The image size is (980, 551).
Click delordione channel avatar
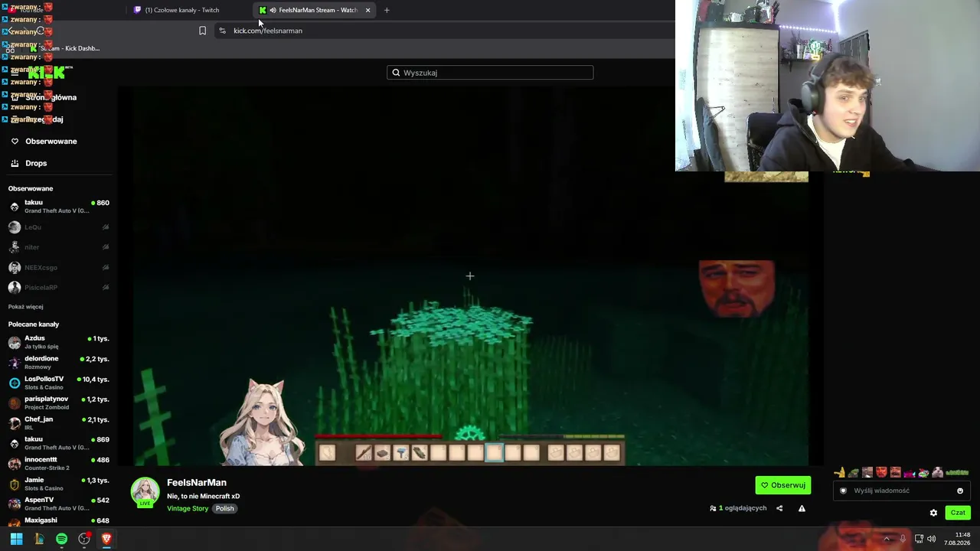point(15,363)
